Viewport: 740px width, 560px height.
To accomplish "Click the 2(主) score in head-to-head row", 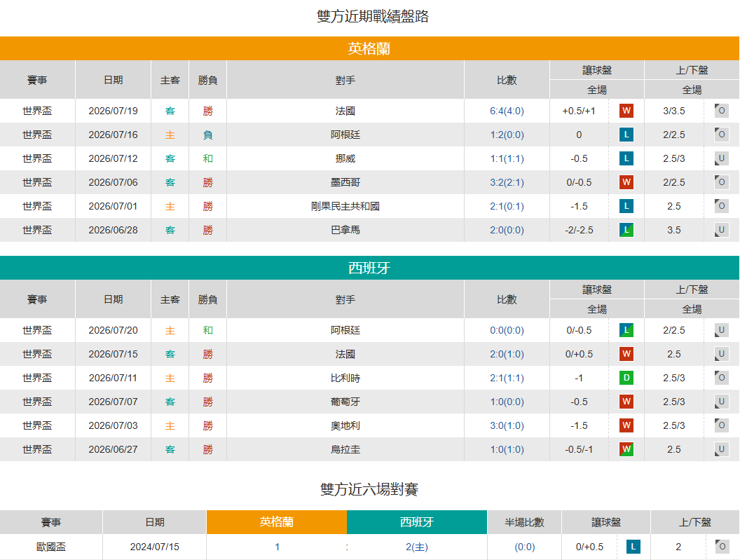I will point(417,547).
